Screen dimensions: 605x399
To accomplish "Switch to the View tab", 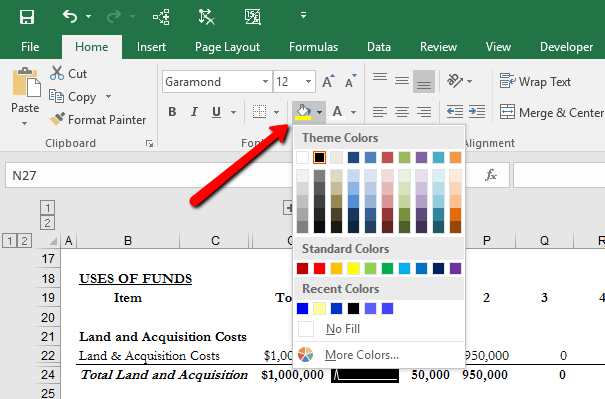I will click(x=498, y=47).
